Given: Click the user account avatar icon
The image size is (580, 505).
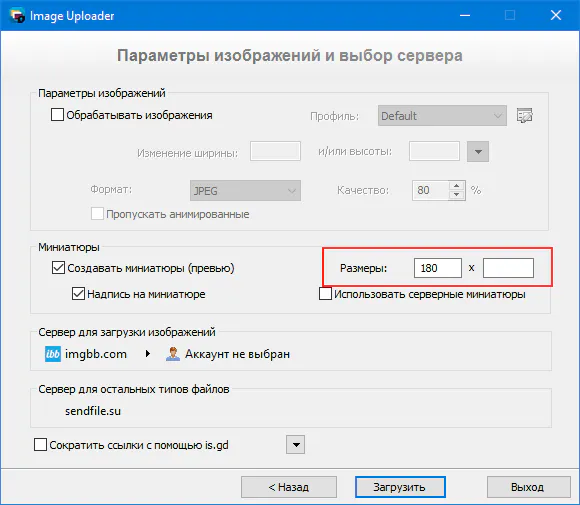Looking at the screenshot, I should click(x=173, y=354).
